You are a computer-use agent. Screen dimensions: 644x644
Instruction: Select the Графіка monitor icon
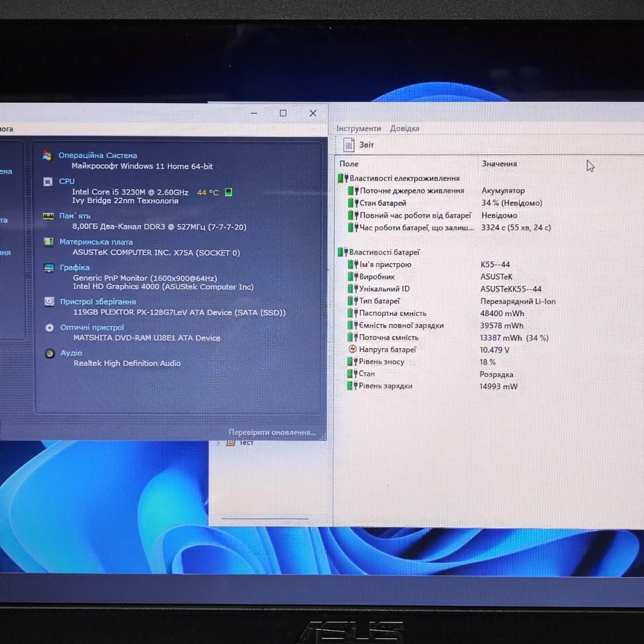click(x=49, y=268)
